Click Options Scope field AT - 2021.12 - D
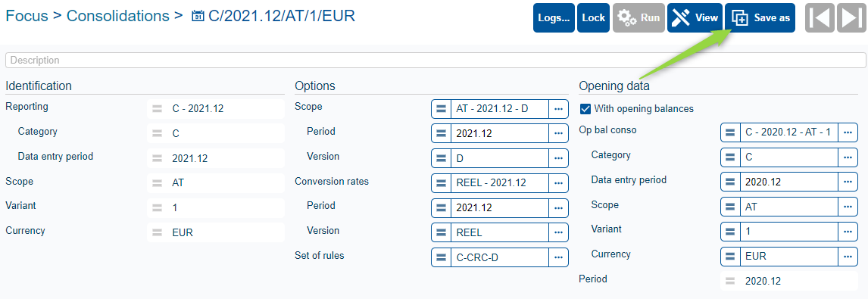Image resolution: width=868 pixels, height=299 pixels. pos(500,108)
